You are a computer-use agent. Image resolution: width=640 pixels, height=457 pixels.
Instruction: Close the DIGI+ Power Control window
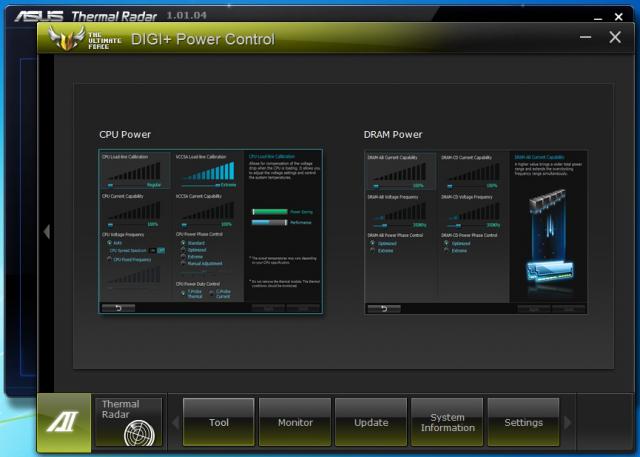click(615, 38)
